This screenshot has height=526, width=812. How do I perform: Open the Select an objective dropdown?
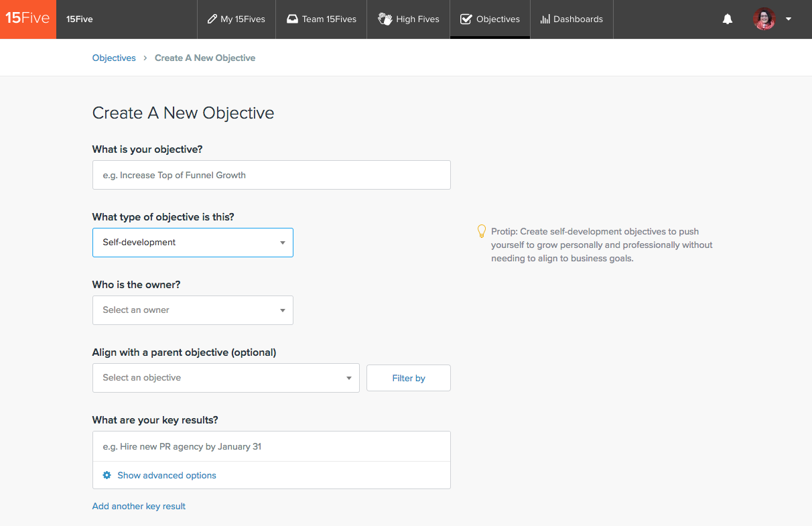pyautogui.click(x=226, y=378)
